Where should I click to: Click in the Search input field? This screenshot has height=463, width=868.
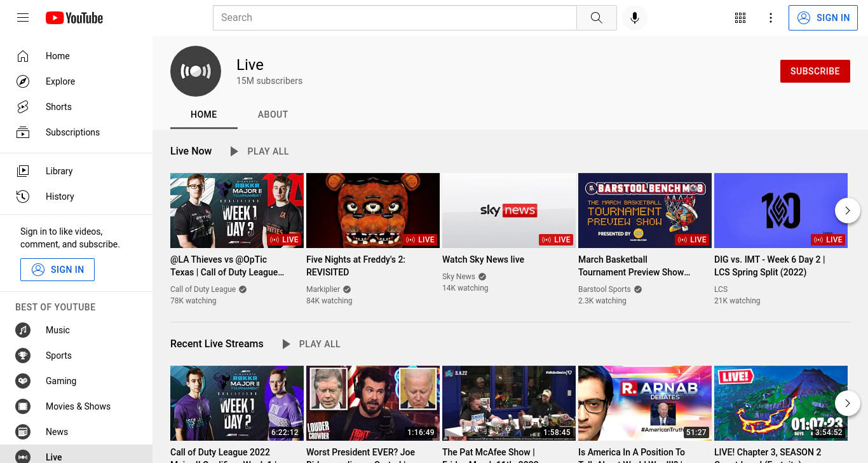click(x=395, y=18)
